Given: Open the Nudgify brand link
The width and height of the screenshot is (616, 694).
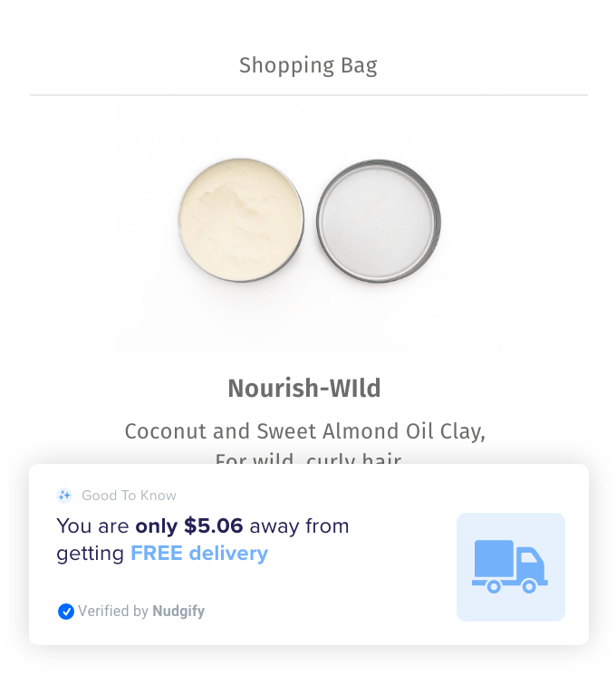Looking at the screenshot, I should tap(178, 612).
